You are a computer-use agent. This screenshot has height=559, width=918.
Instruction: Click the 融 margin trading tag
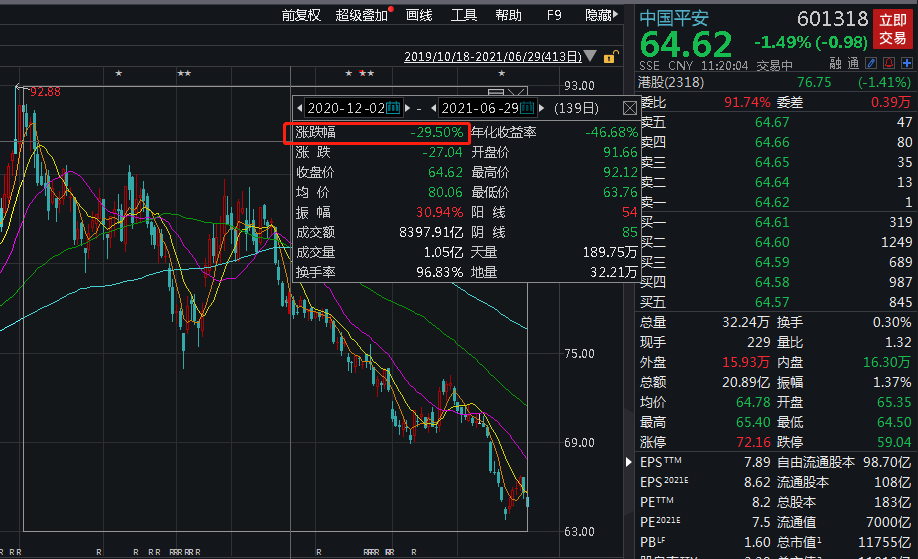point(835,64)
